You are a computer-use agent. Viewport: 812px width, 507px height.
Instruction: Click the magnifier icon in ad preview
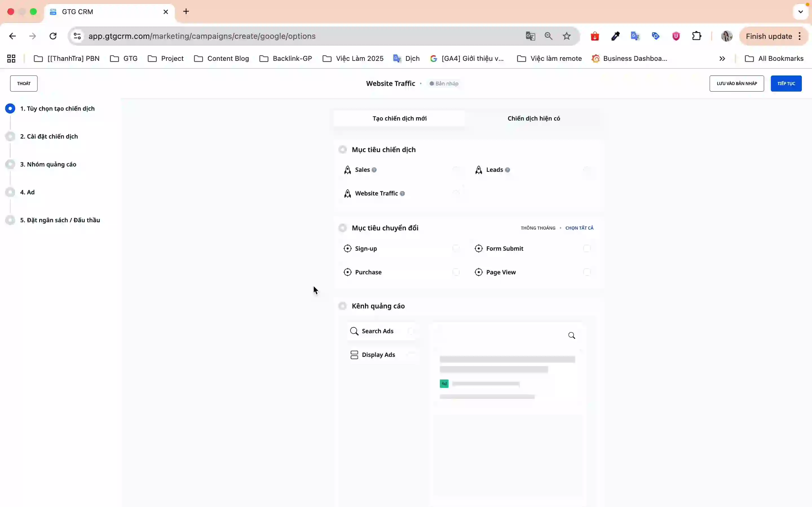572,336
